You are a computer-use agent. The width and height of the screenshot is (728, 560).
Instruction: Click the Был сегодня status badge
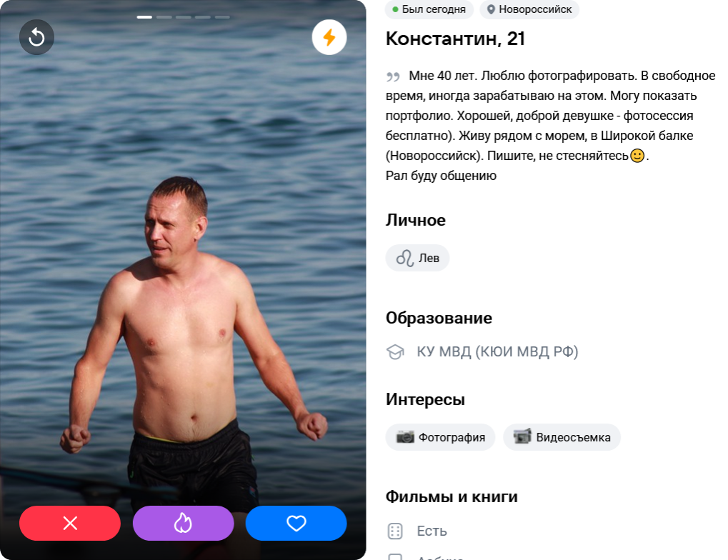429,9
